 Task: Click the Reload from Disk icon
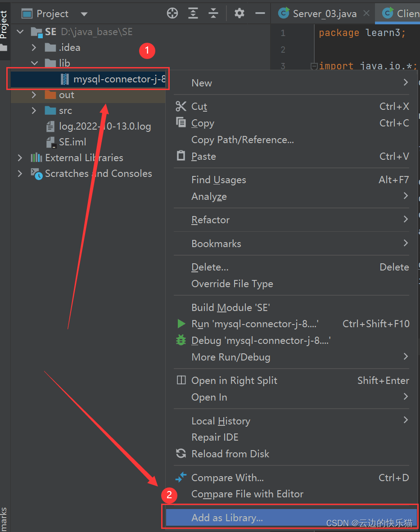181,454
